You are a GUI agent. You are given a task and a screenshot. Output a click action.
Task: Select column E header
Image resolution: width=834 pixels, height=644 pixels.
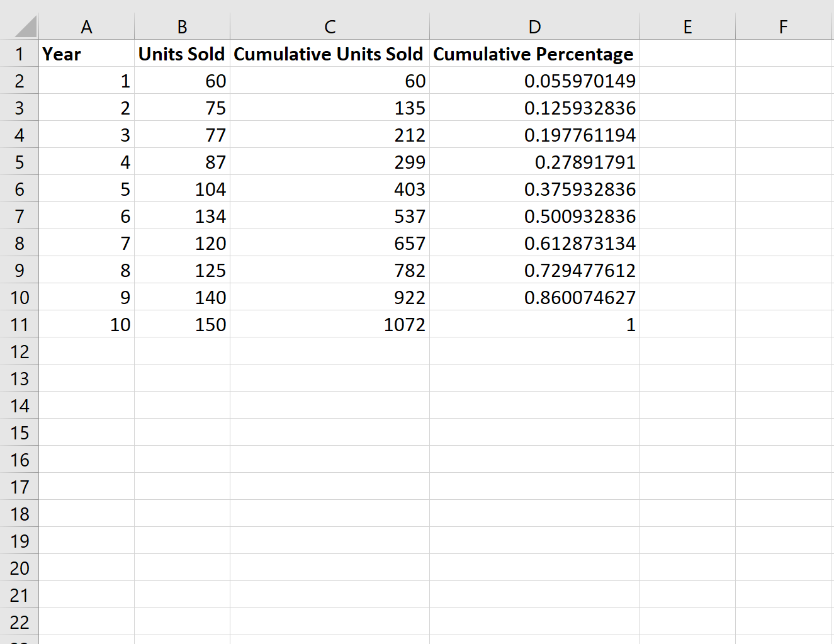687,26
